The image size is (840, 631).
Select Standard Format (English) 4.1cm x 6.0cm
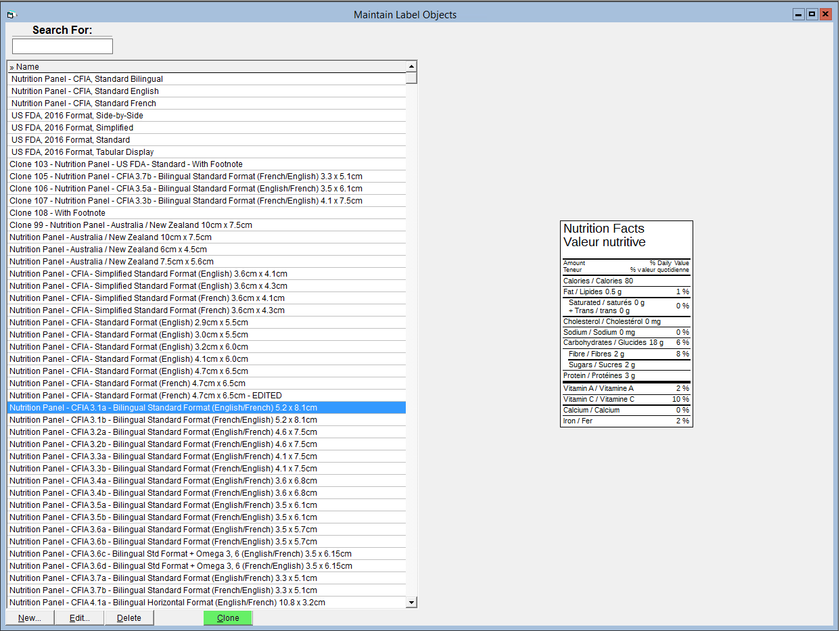click(x=207, y=359)
